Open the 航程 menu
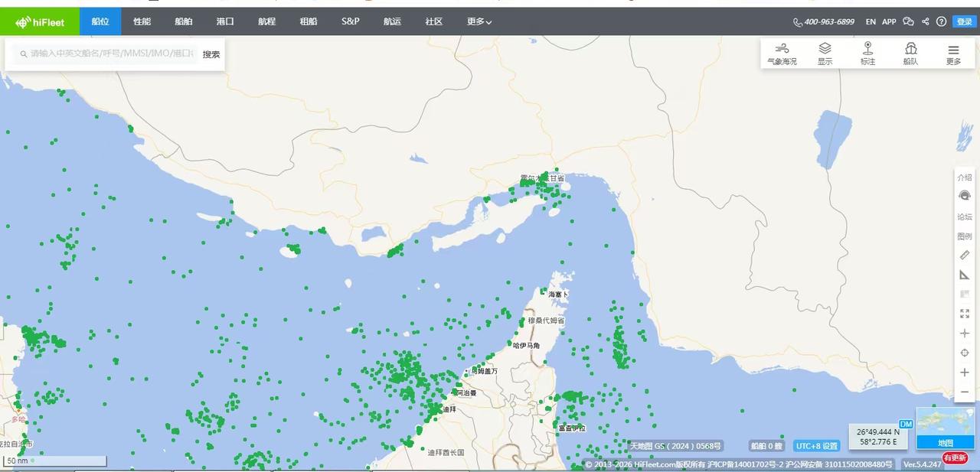 tap(266, 21)
